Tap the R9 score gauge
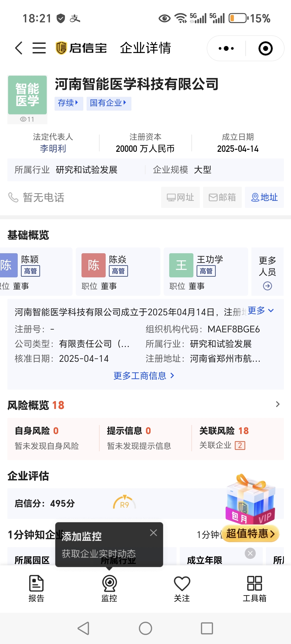The height and width of the screenshot is (644, 291). pyautogui.click(x=124, y=502)
